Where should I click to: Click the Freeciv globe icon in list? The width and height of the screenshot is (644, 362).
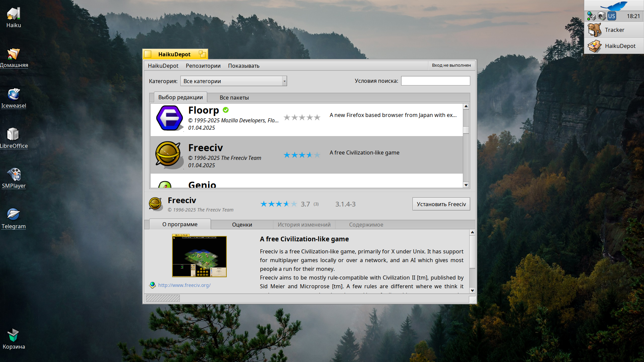tap(168, 154)
